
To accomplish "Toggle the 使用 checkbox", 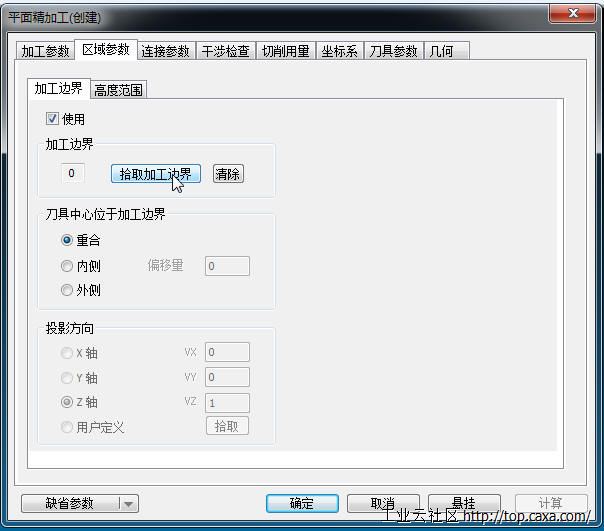I will 52,119.
